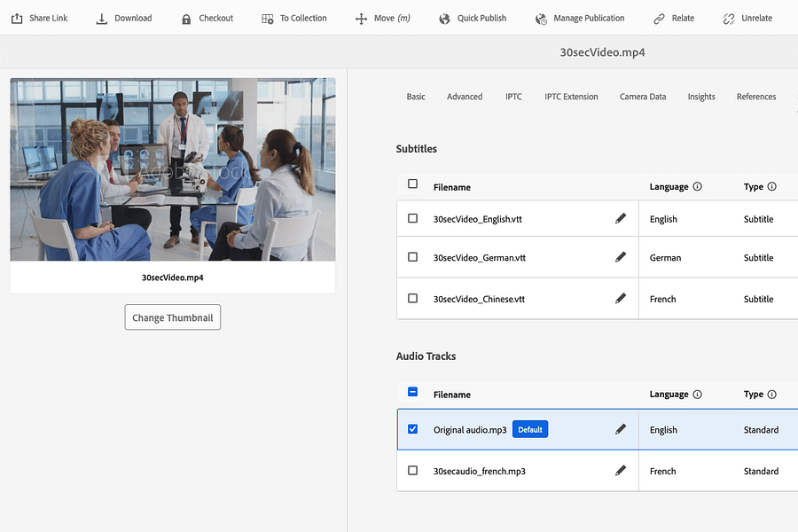Viewport: 798px width, 532px height.
Task: Click info icon next to Subtitles Language
Action: pos(697,187)
